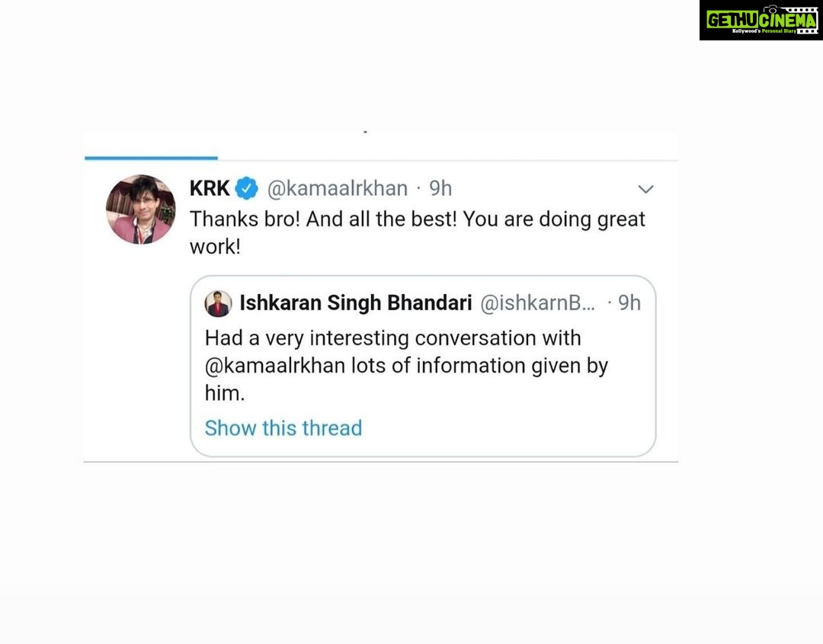
Task: Click the Gethu Cinema logo
Action: (761, 20)
